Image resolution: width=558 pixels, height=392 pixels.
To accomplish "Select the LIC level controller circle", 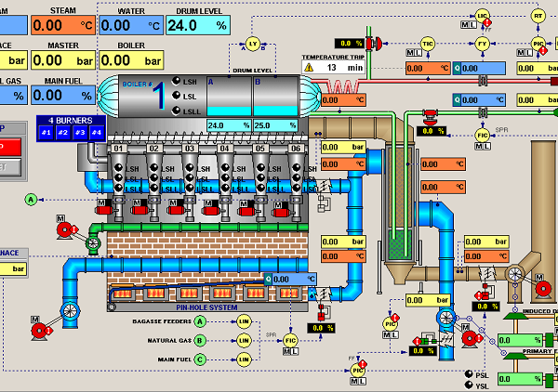I will (482, 16).
